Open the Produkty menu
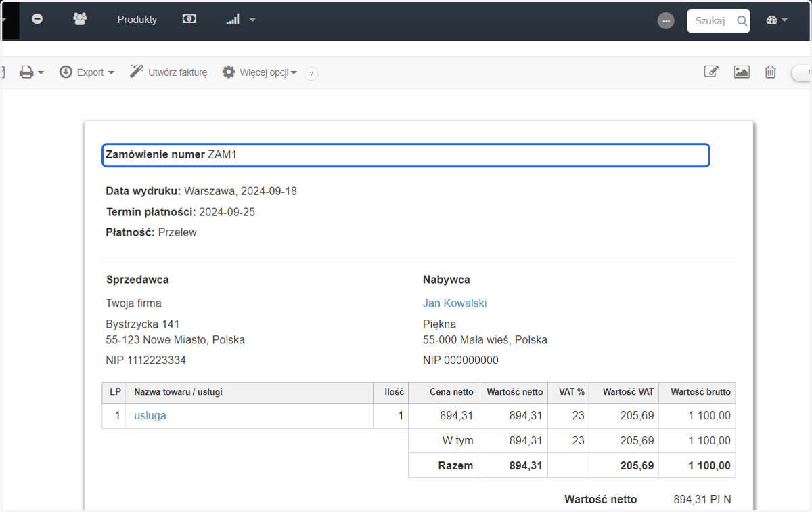The height and width of the screenshot is (512, 812). [x=137, y=20]
